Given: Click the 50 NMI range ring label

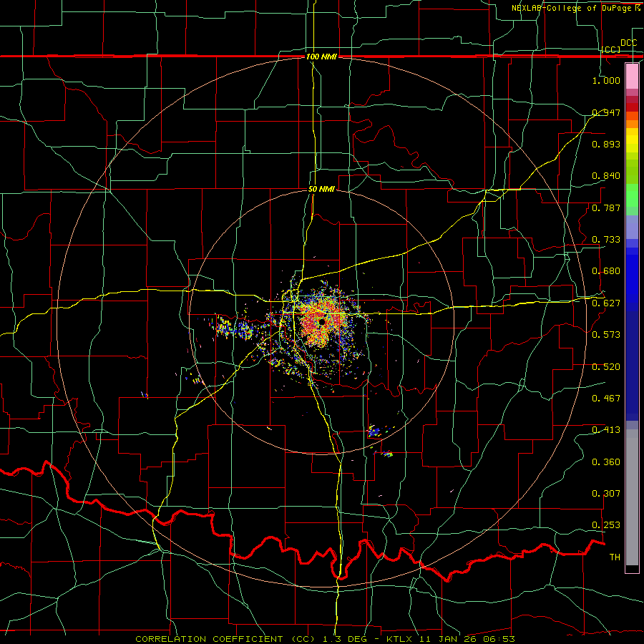Looking at the screenshot, I should pos(321,190).
